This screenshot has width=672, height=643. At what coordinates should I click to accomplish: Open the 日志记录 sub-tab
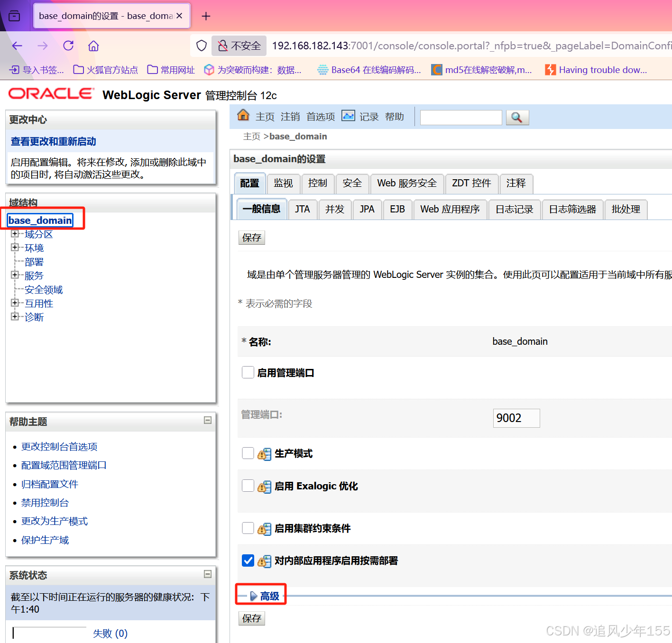(514, 210)
